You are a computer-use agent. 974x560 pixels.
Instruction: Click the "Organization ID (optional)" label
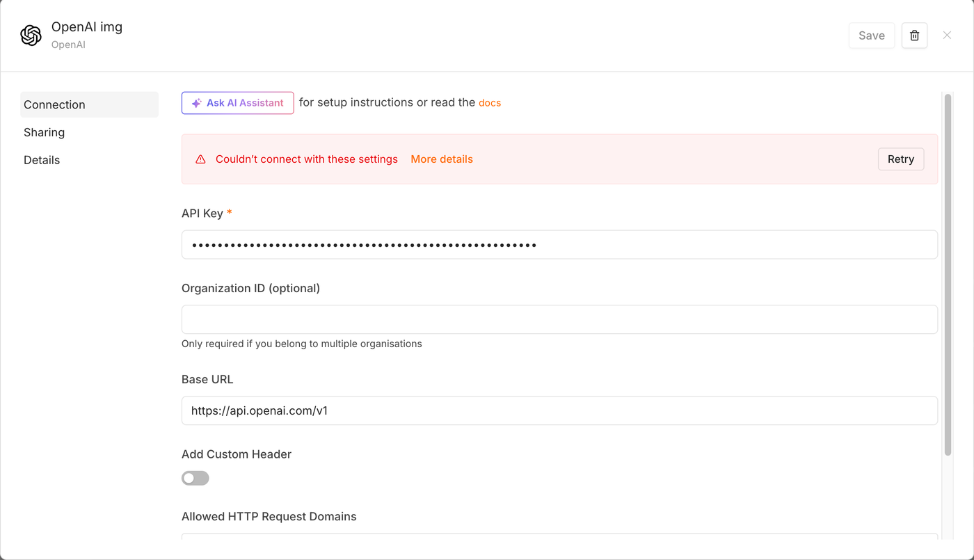[250, 288]
